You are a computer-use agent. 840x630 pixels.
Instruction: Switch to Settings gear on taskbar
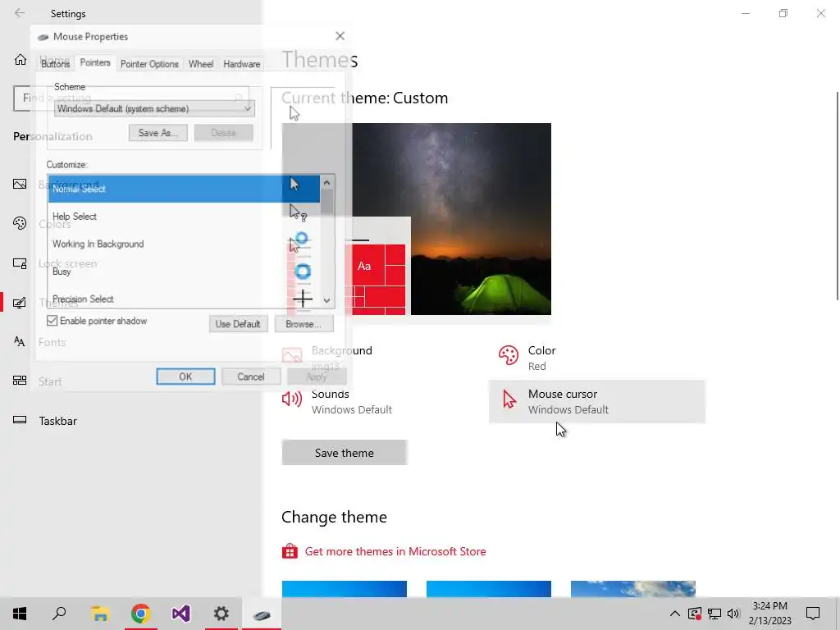pos(221,614)
